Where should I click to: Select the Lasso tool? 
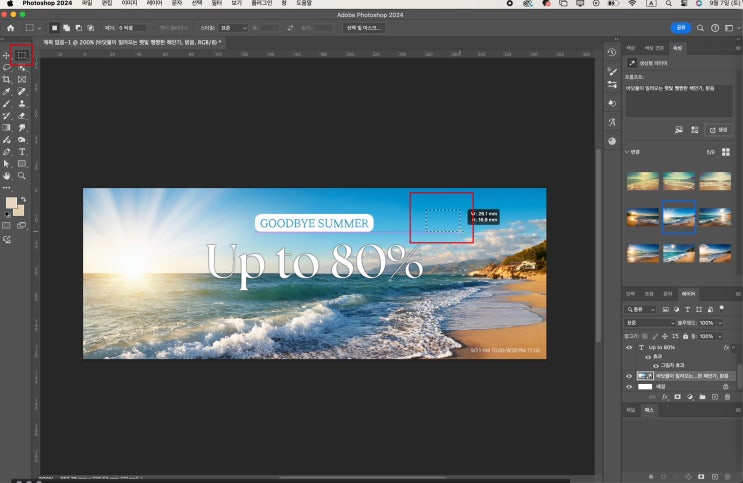click(6, 67)
